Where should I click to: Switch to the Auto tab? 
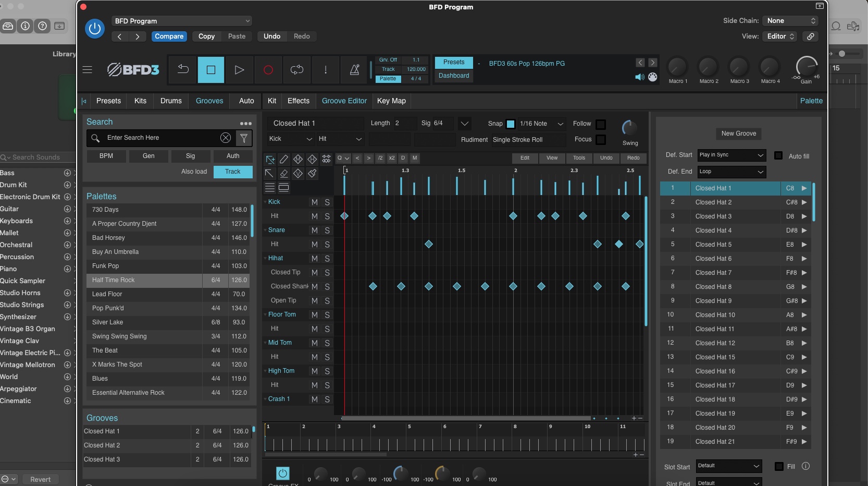[246, 101]
